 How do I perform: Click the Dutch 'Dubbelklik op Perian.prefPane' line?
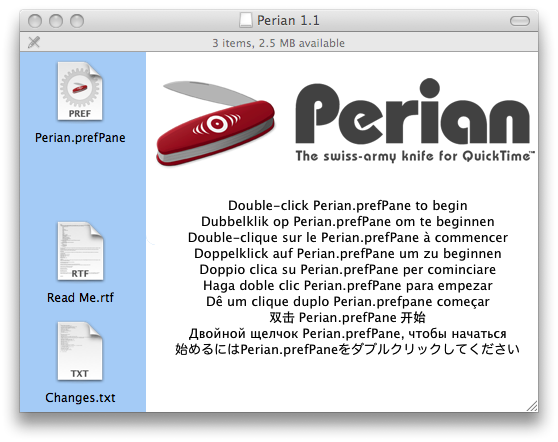tap(348, 222)
